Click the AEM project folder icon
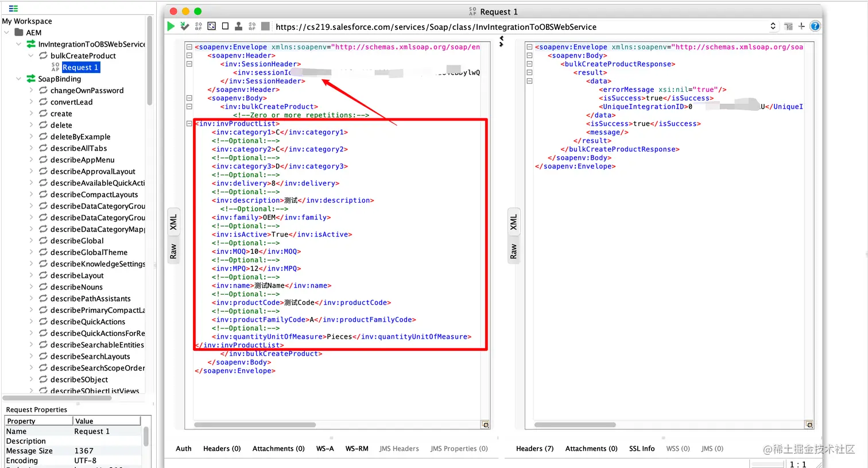 pos(19,32)
